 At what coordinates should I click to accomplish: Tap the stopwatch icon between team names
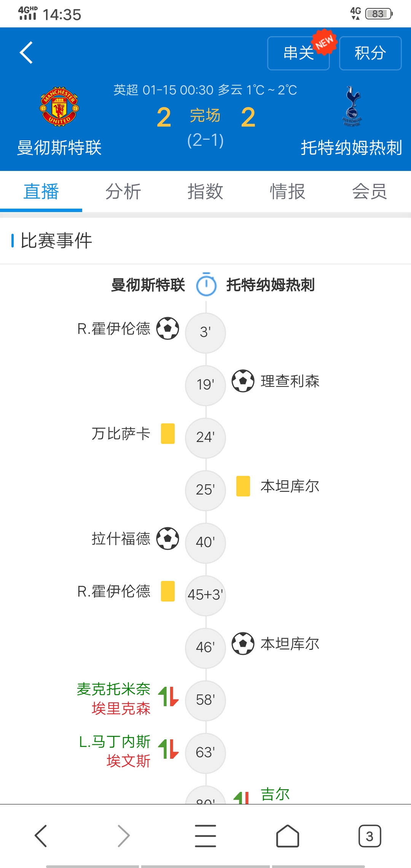tap(206, 284)
